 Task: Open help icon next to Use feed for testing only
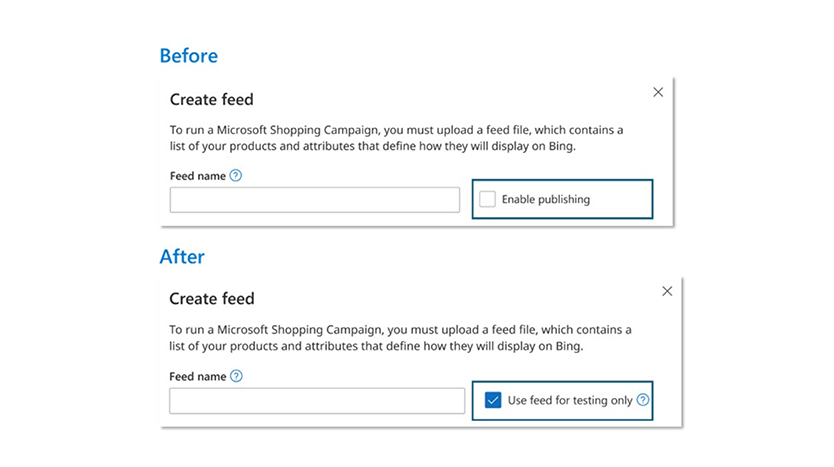point(643,400)
